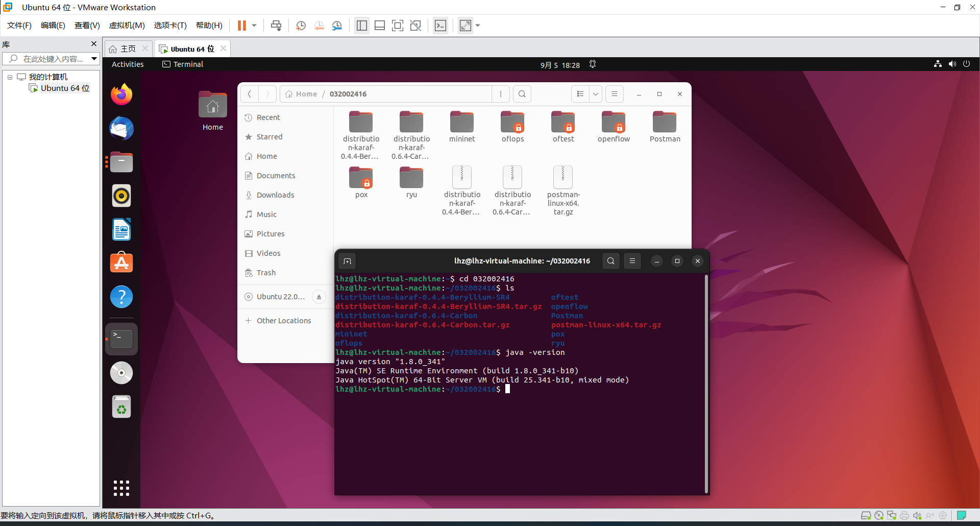
Task: Open the Trash icon in the dock
Action: pyautogui.click(x=121, y=407)
